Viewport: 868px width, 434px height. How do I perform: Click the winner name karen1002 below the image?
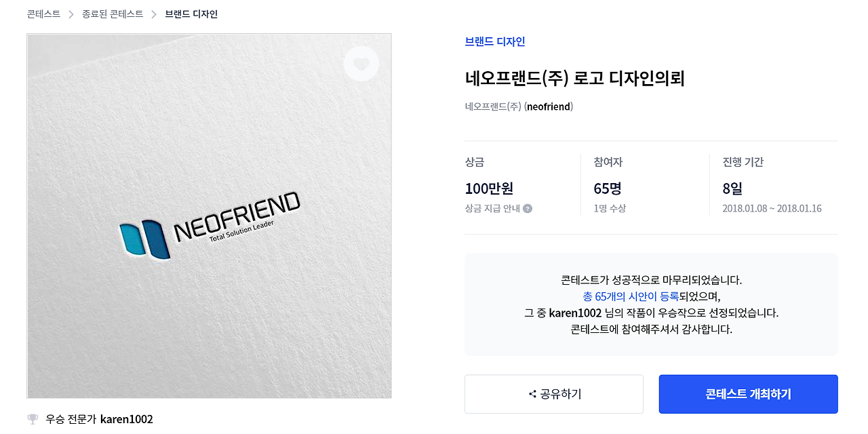(127, 419)
